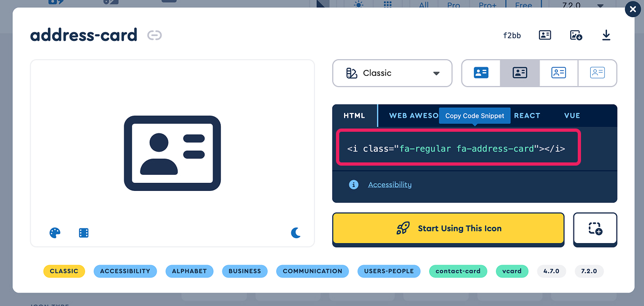Click the vcard alias tag

click(512, 271)
